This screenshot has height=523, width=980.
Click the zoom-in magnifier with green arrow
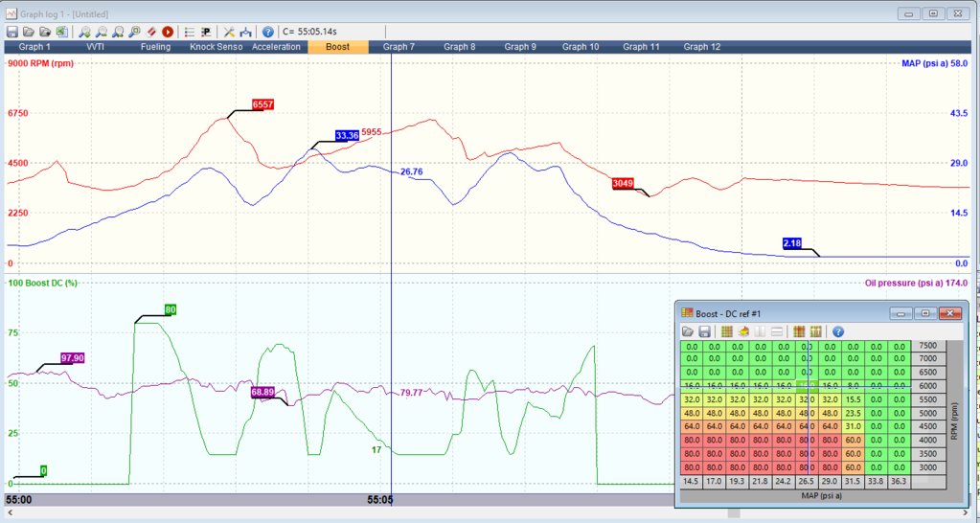(84, 32)
